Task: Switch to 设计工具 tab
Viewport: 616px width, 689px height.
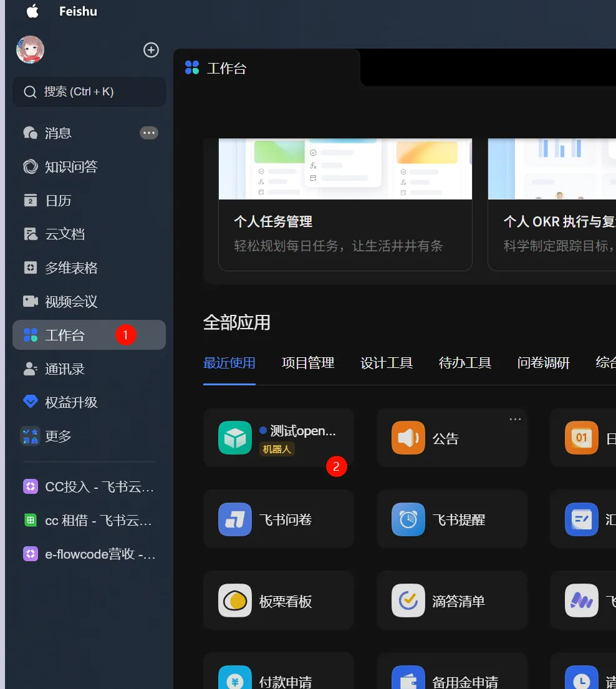Action: [x=387, y=363]
